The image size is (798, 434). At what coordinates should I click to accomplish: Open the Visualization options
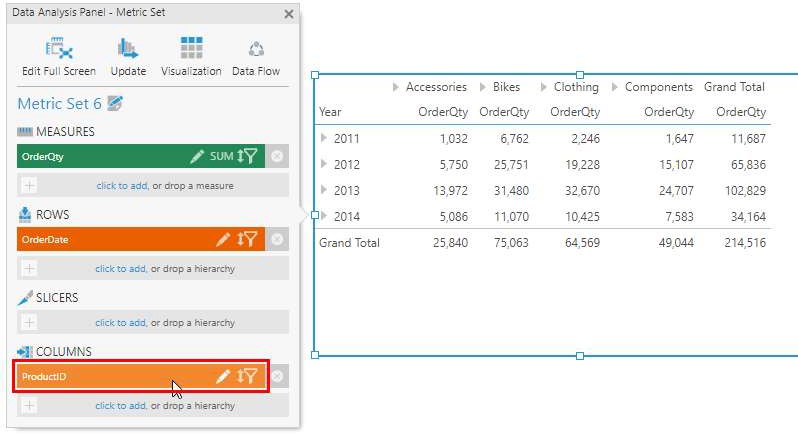pyautogui.click(x=191, y=49)
